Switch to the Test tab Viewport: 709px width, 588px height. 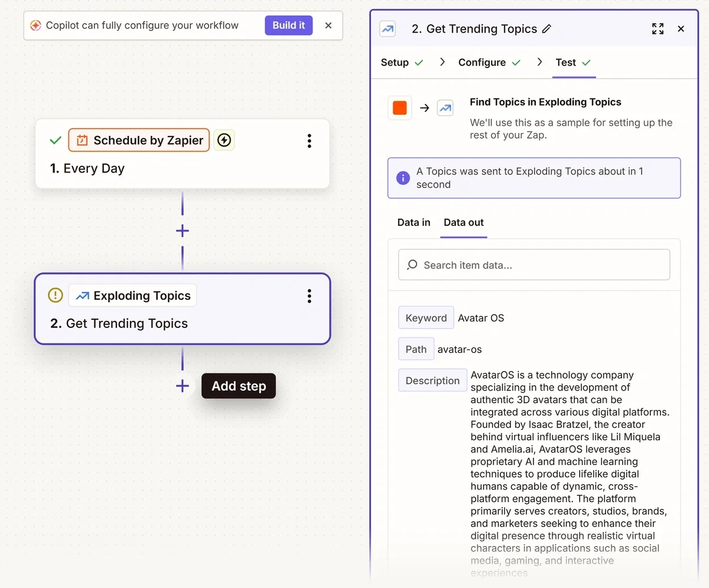point(566,63)
